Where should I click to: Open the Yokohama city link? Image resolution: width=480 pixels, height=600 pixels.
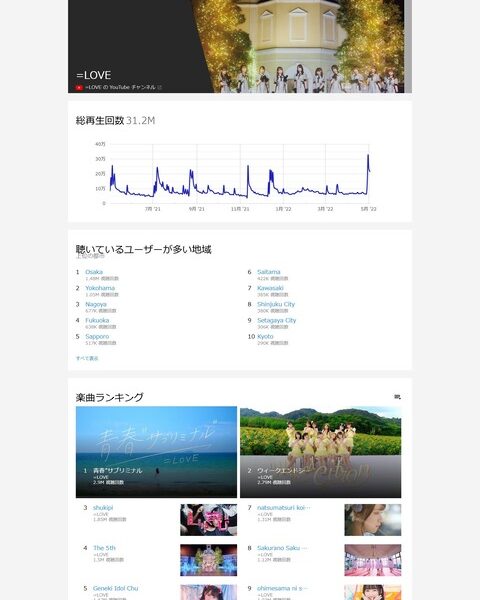click(100, 288)
